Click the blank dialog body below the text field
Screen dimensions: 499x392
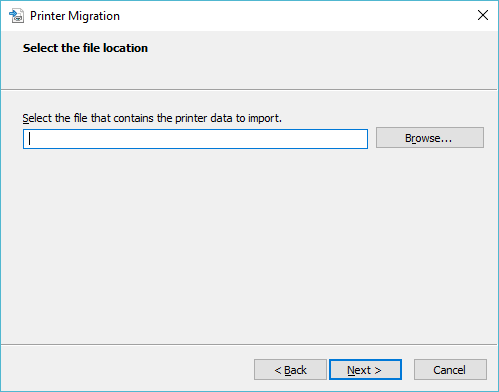point(249,247)
